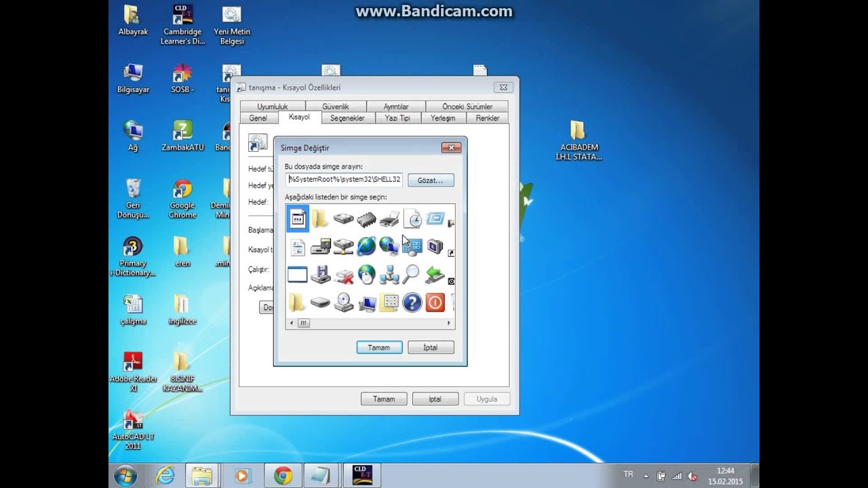Viewport: 868px width, 488px height.
Task: Select the document with clock icon
Action: click(x=412, y=218)
